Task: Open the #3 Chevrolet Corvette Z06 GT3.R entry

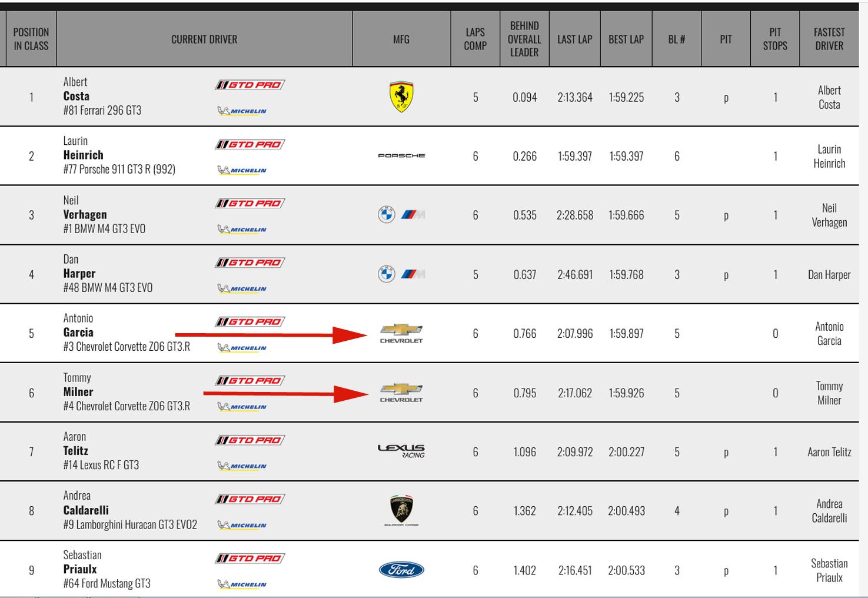Action: [x=127, y=347]
